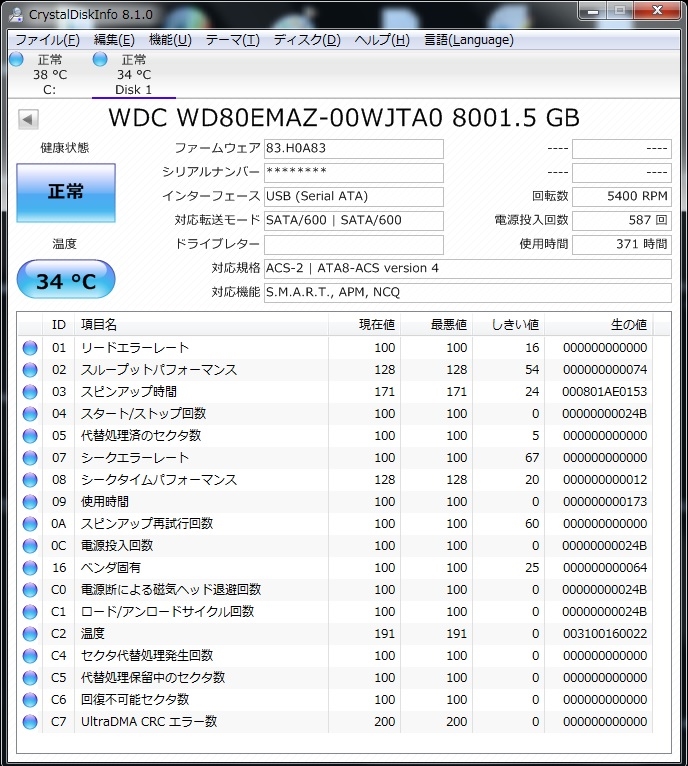688x766 pixels.
Task: Open the テーマ(T) menu
Action: click(233, 40)
